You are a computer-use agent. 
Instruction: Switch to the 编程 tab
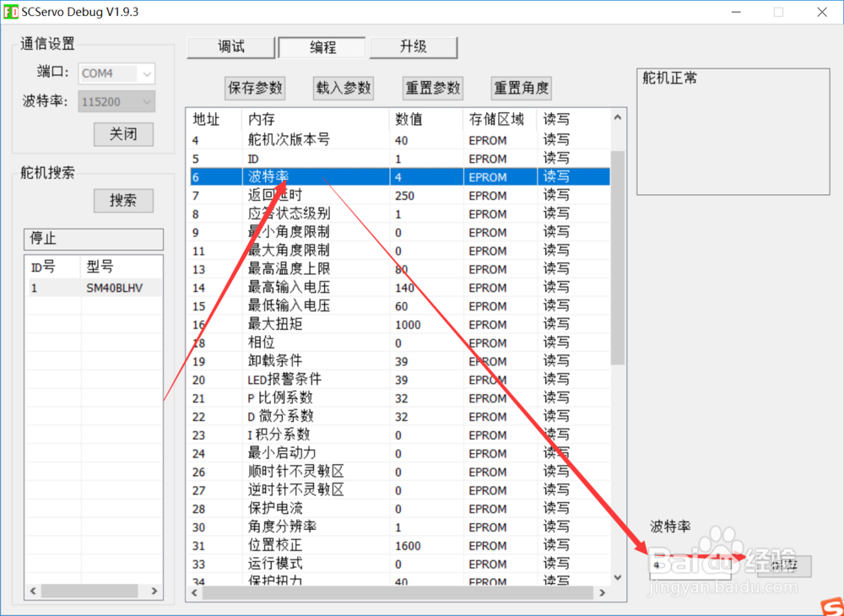pyautogui.click(x=322, y=47)
